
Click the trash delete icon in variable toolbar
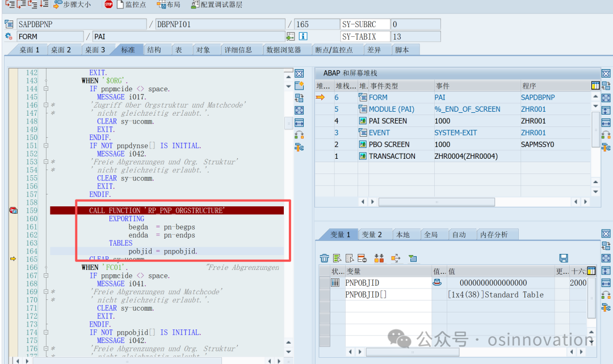324,258
